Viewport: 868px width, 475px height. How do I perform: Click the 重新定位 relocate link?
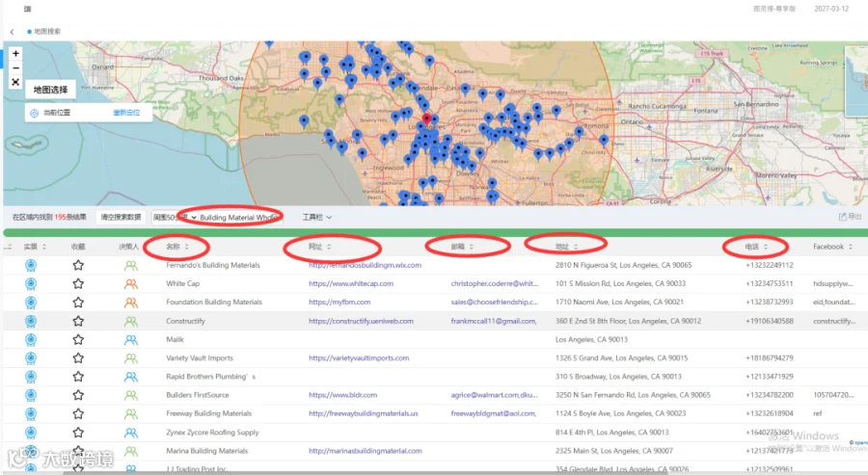[126, 113]
